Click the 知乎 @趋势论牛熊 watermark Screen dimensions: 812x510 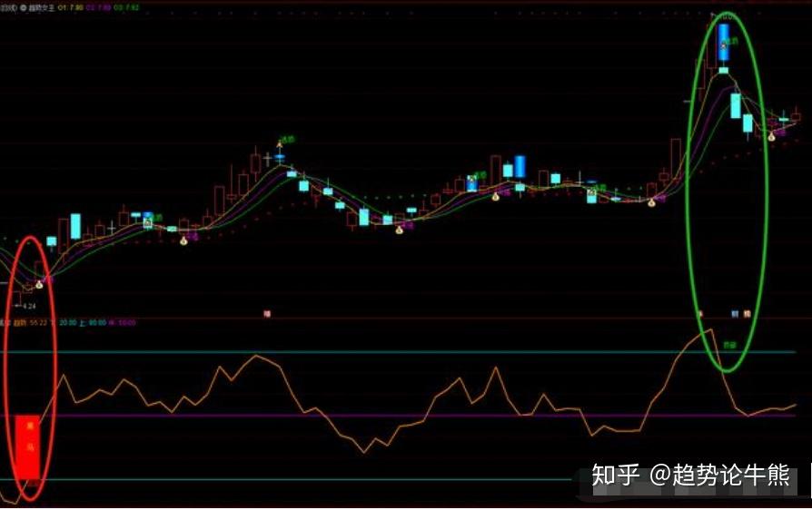pos(690,475)
